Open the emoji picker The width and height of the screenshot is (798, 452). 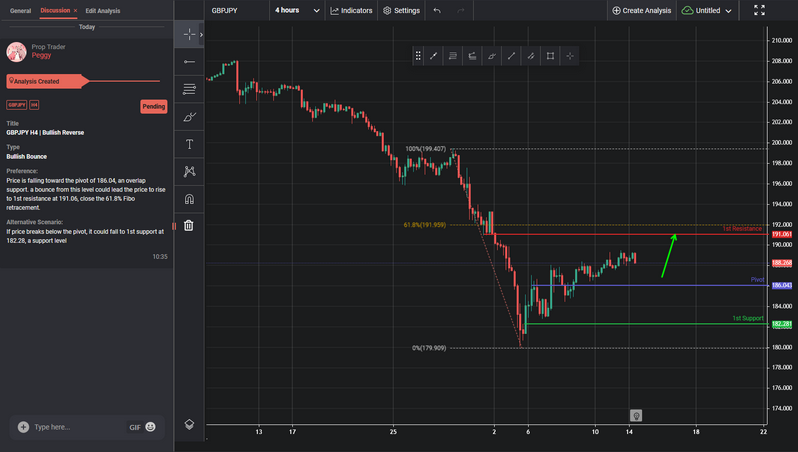(x=151, y=427)
